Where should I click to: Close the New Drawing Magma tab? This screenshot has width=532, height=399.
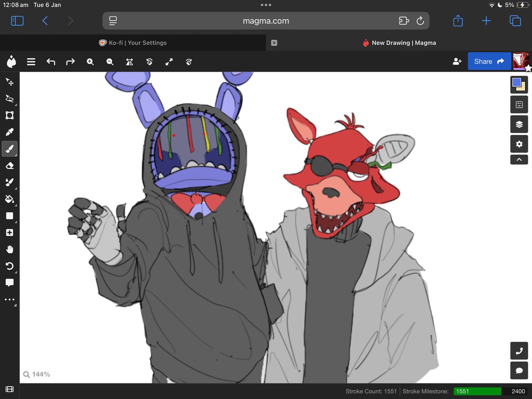coord(274,43)
